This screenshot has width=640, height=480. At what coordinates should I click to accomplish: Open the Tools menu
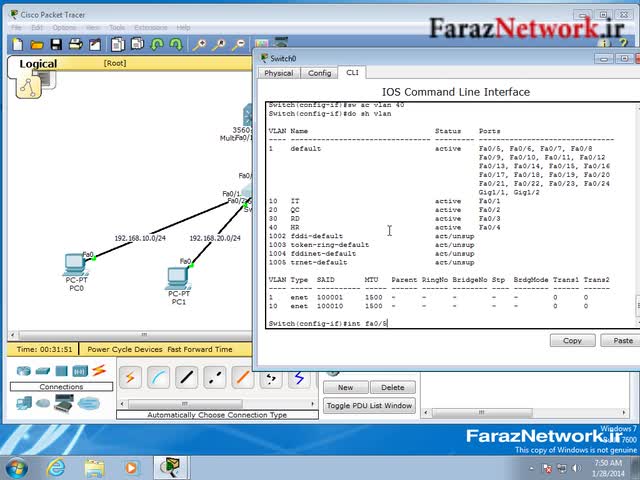(117, 27)
